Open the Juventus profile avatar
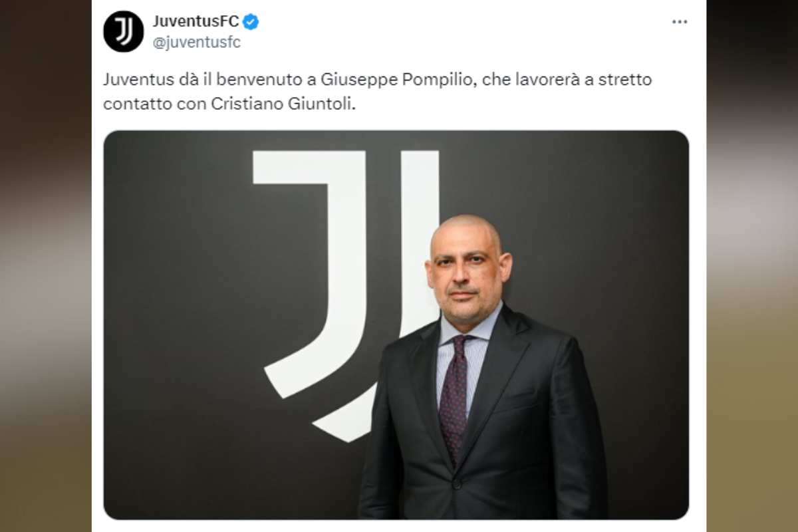 coord(124,31)
